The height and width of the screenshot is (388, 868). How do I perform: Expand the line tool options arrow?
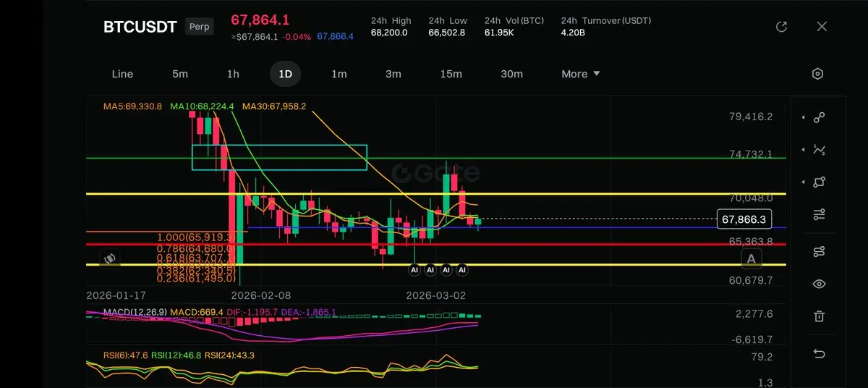(803, 117)
